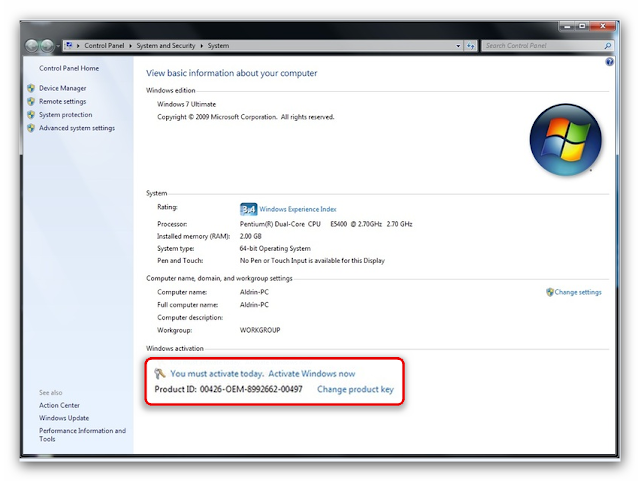Expand chevron before Control Panel breadcrumb
The height and width of the screenshot is (481, 640).
click(78, 46)
